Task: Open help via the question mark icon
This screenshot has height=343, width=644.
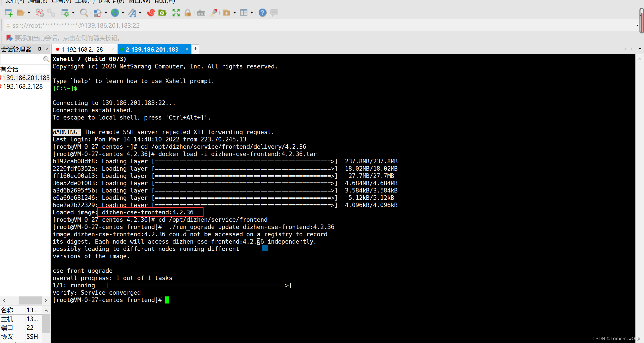Action: [x=262, y=13]
